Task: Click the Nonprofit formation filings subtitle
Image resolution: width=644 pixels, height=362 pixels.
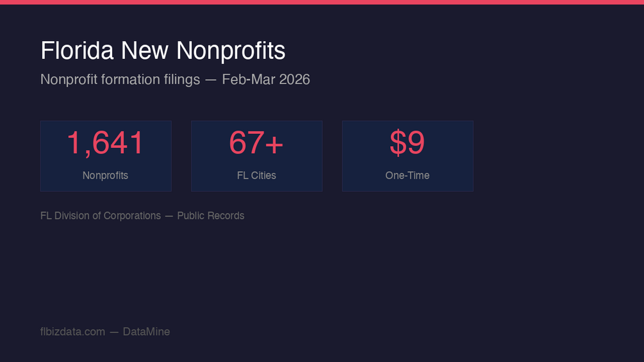Action: click(x=175, y=79)
